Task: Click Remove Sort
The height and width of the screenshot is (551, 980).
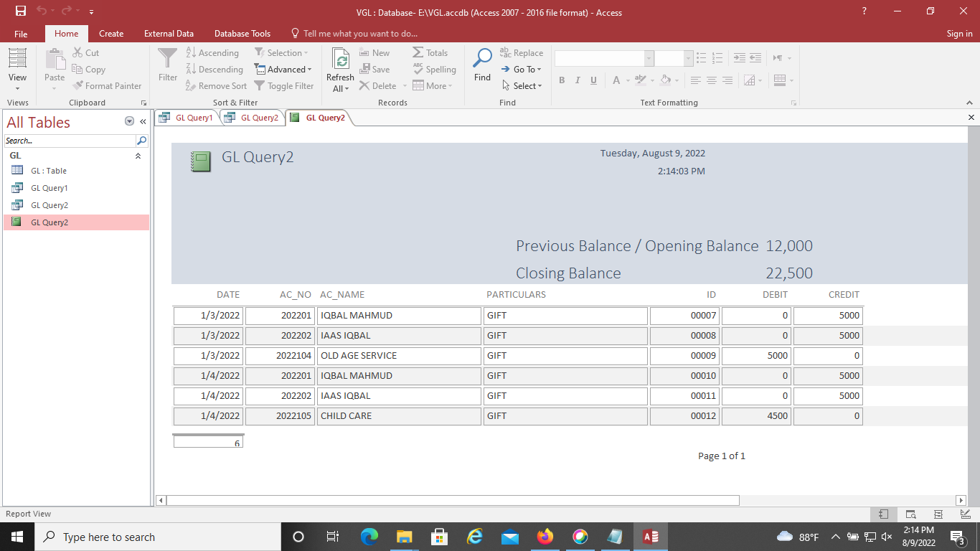Action: 216,86
